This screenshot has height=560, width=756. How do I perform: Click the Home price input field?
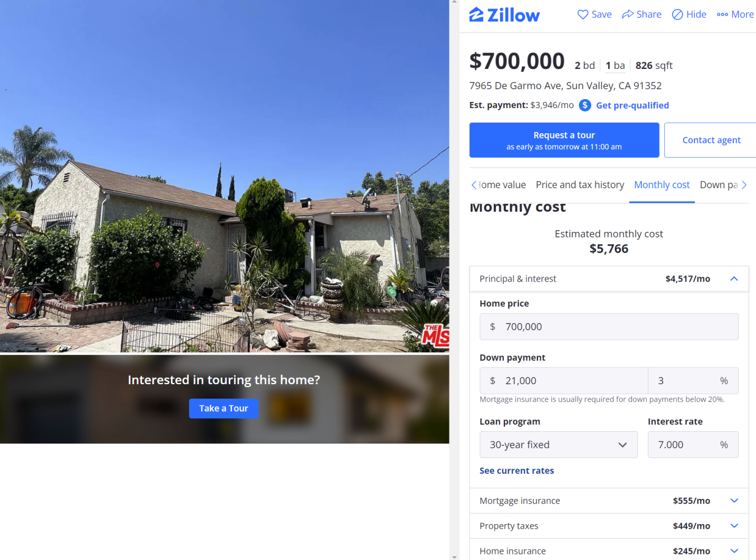609,326
